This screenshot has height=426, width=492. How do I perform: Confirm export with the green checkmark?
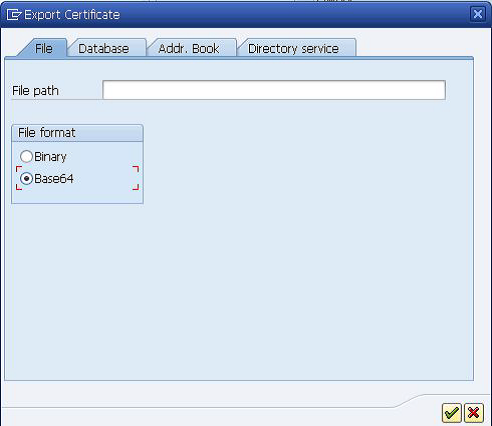pos(451,413)
